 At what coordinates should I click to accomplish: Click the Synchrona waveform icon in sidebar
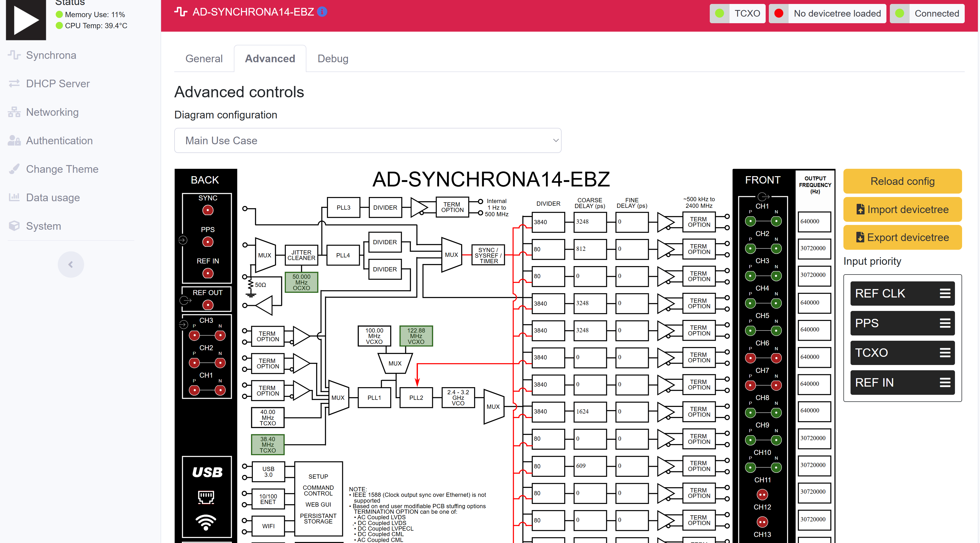pyautogui.click(x=15, y=55)
